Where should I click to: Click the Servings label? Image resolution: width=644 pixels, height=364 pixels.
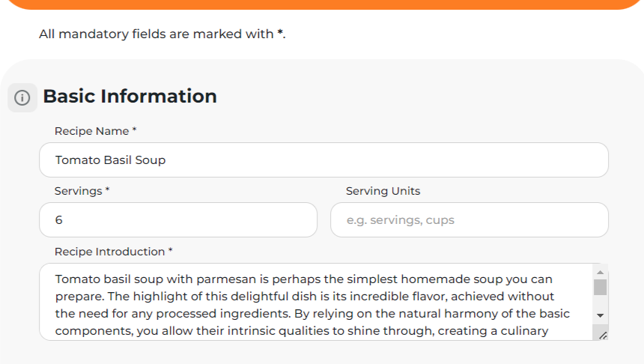(x=82, y=191)
